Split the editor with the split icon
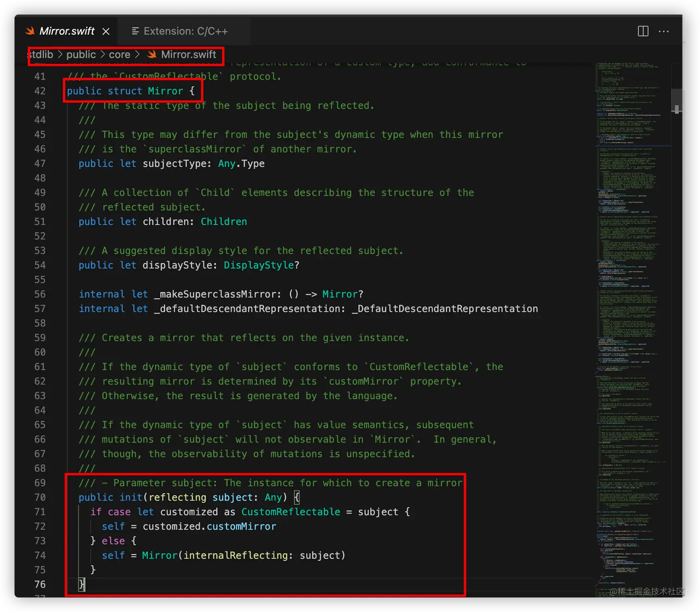Viewport: 700px width, 612px height. coord(643,31)
